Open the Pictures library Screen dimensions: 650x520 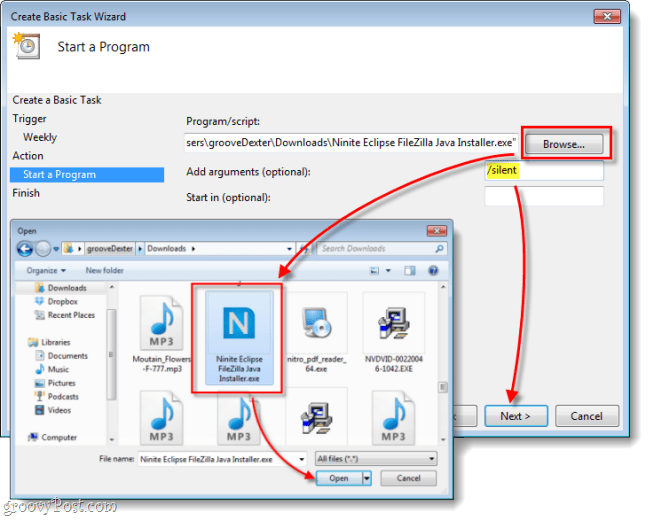[x=55, y=383]
